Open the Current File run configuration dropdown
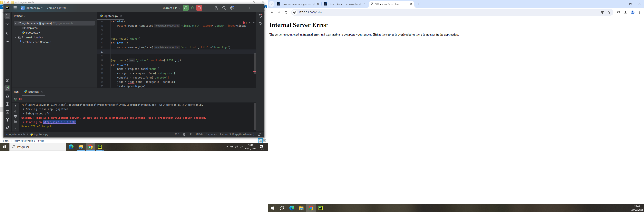This screenshot has width=644, height=212. pyautogui.click(x=171, y=8)
